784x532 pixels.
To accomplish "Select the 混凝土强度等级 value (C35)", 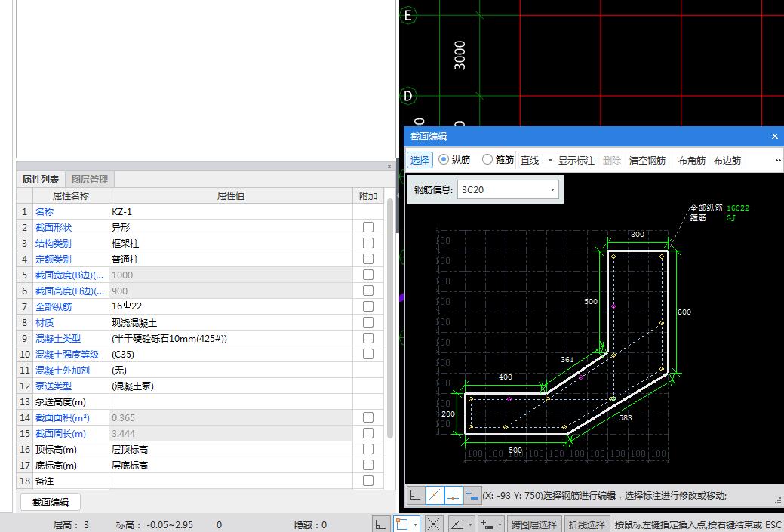I will coord(230,354).
